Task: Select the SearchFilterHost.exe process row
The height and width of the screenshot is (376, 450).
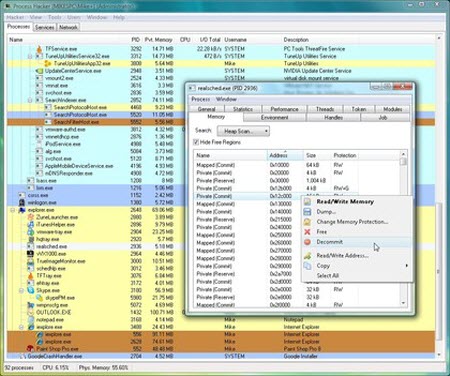Action: (221, 122)
